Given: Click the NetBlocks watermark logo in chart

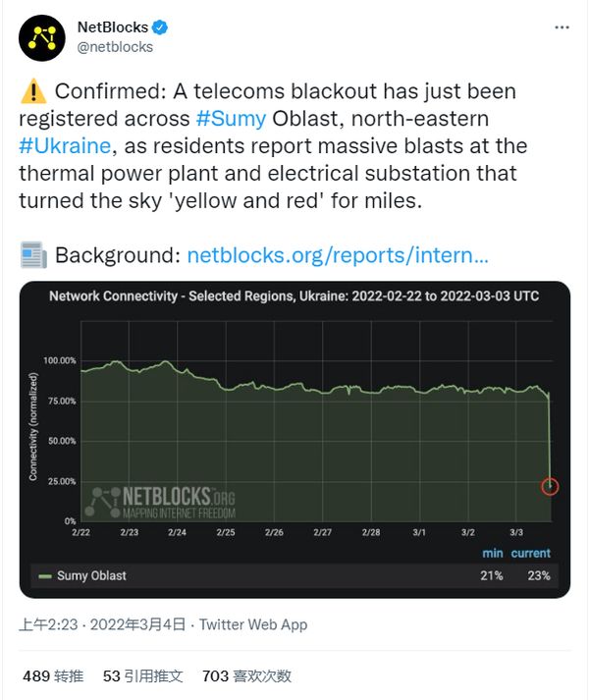Looking at the screenshot, I should [160, 502].
